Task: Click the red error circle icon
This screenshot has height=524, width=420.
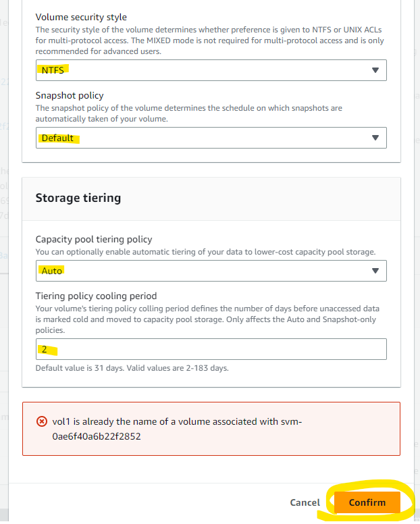Action: coord(41,421)
